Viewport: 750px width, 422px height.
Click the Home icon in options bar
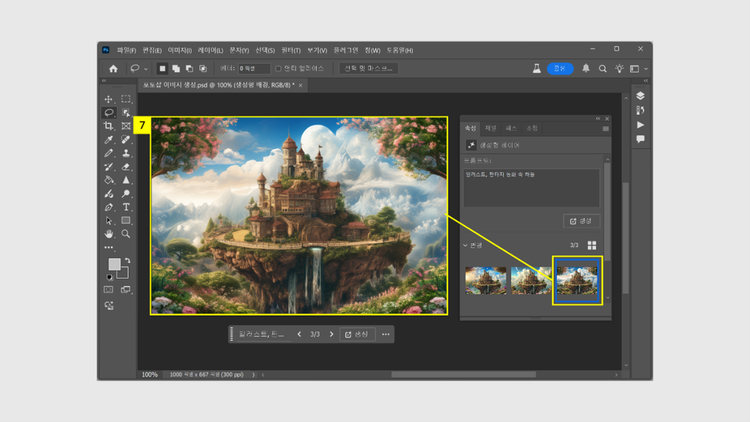coord(113,69)
